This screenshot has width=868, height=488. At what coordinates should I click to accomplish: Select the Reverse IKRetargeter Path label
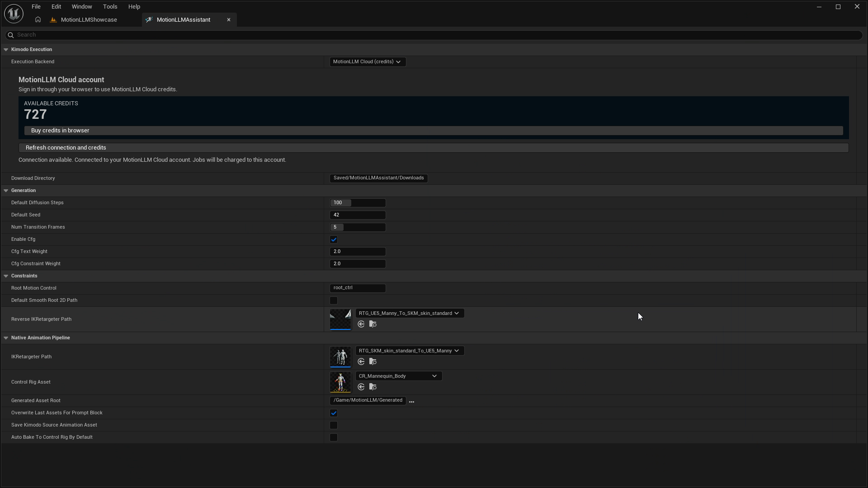tap(41, 319)
